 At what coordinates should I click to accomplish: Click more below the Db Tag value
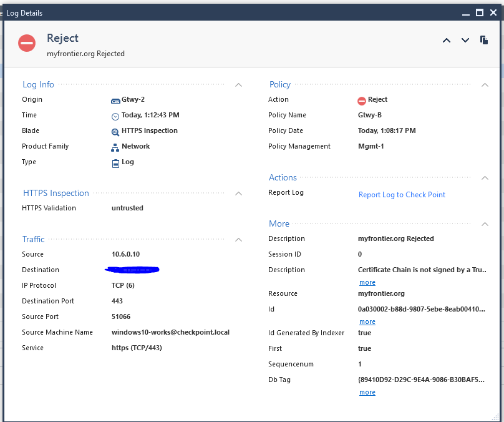click(x=367, y=392)
